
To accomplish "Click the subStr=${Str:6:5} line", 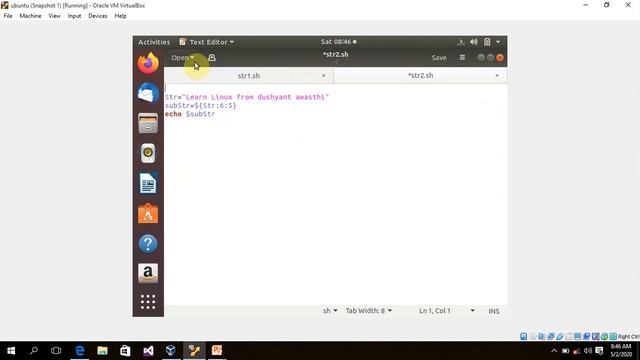I will [200, 106].
